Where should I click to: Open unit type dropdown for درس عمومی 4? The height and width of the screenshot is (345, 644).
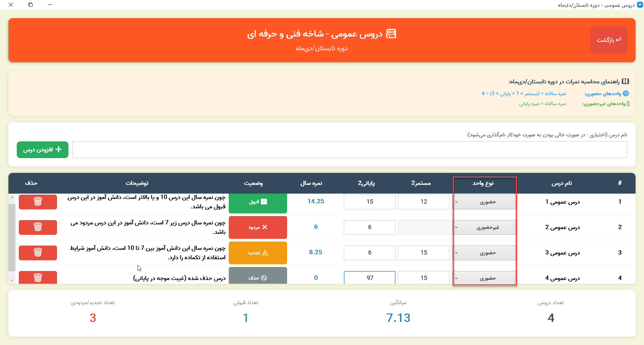tap(484, 278)
